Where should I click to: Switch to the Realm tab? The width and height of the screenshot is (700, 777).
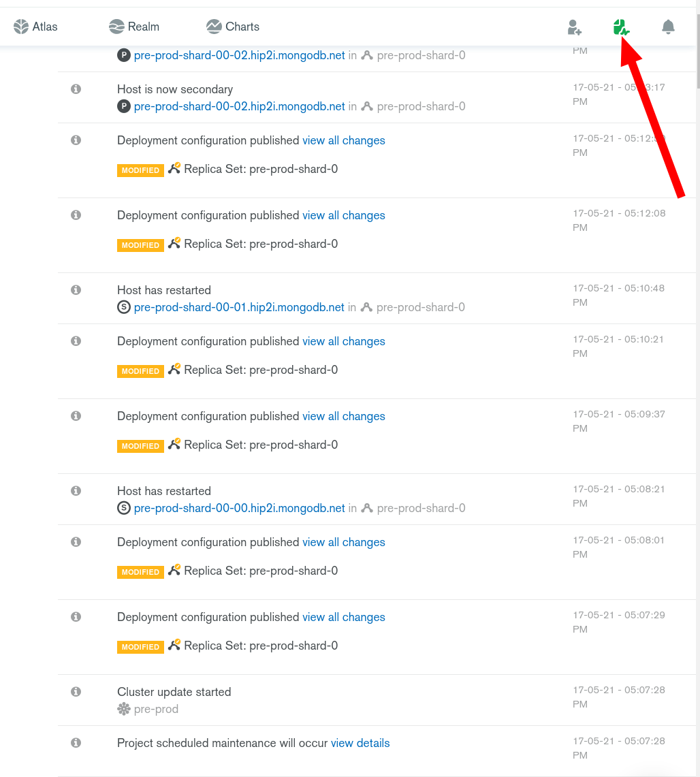coord(134,27)
